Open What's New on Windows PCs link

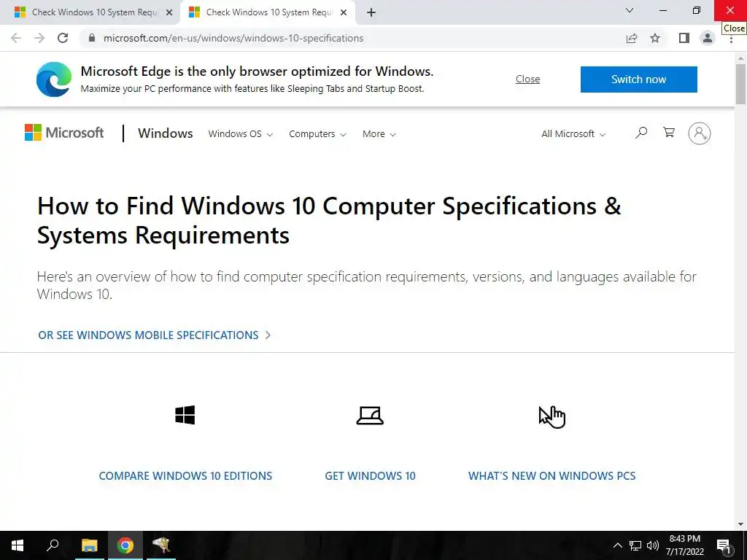[551, 475]
